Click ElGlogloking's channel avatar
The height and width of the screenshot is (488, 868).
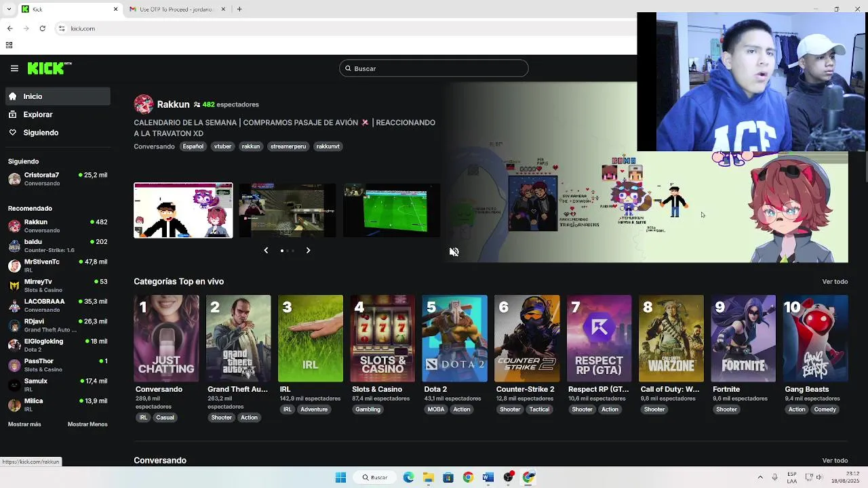point(14,345)
